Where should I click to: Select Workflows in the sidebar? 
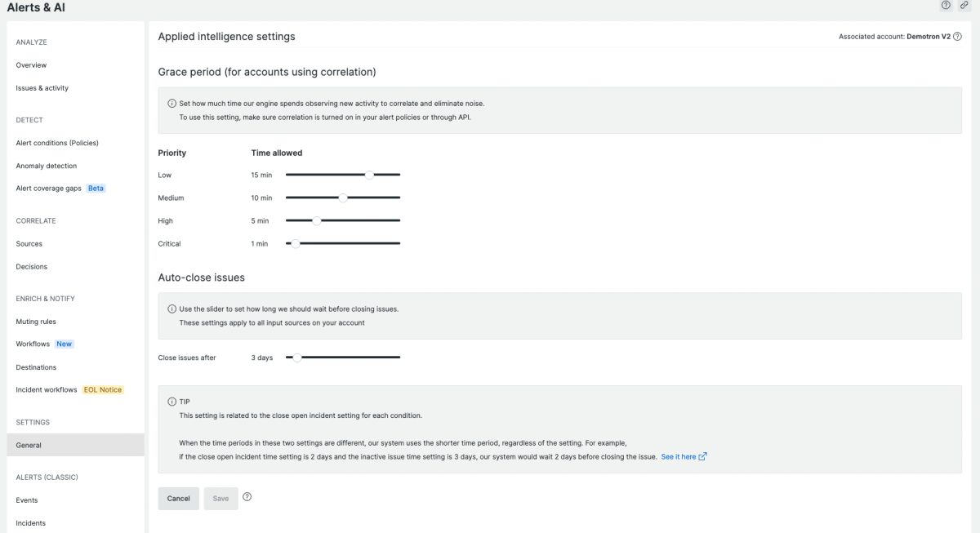tap(33, 344)
